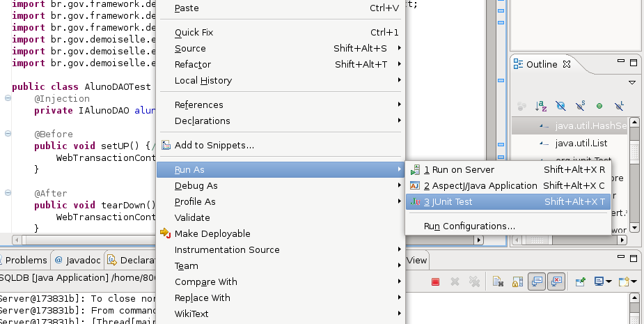Screen dimensions: 644x324
Task: Select JUnit Test from the Run As submenu
Action: point(452,202)
